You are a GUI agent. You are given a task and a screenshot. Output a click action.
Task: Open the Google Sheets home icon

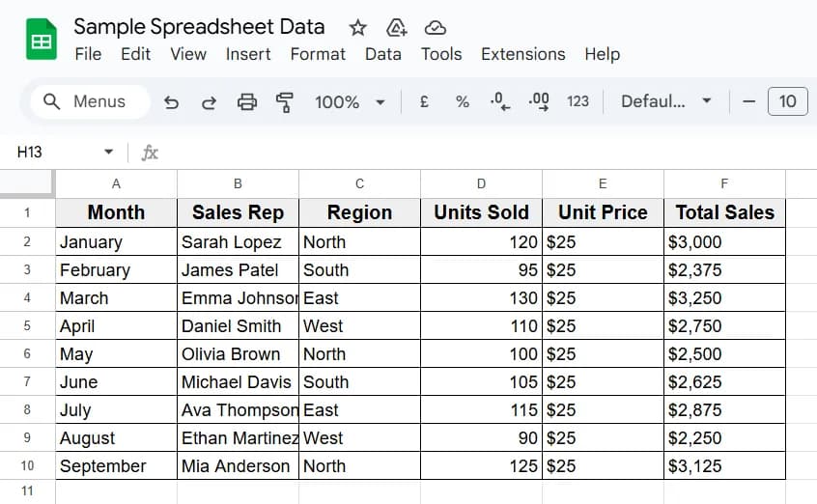click(x=42, y=39)
